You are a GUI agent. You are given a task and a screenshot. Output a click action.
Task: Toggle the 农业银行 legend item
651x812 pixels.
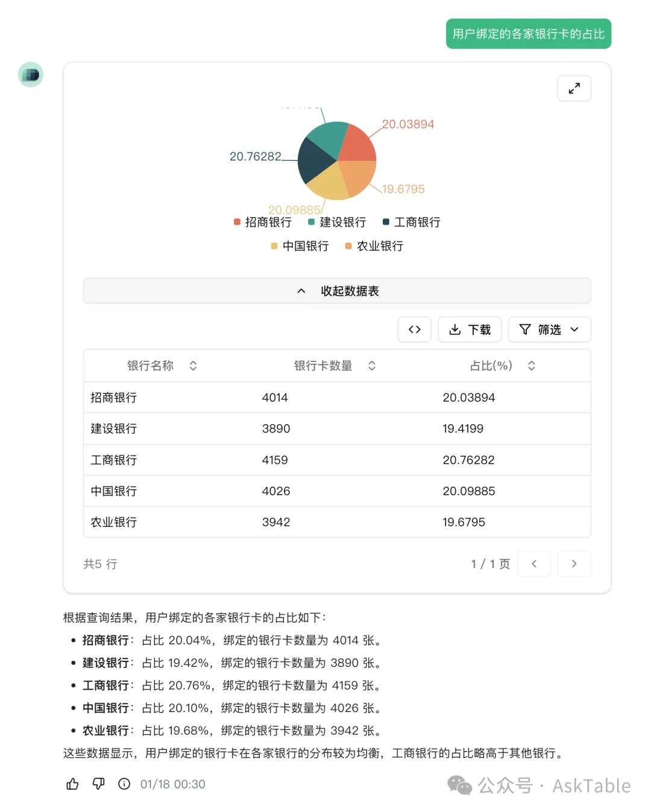point(374,246)
